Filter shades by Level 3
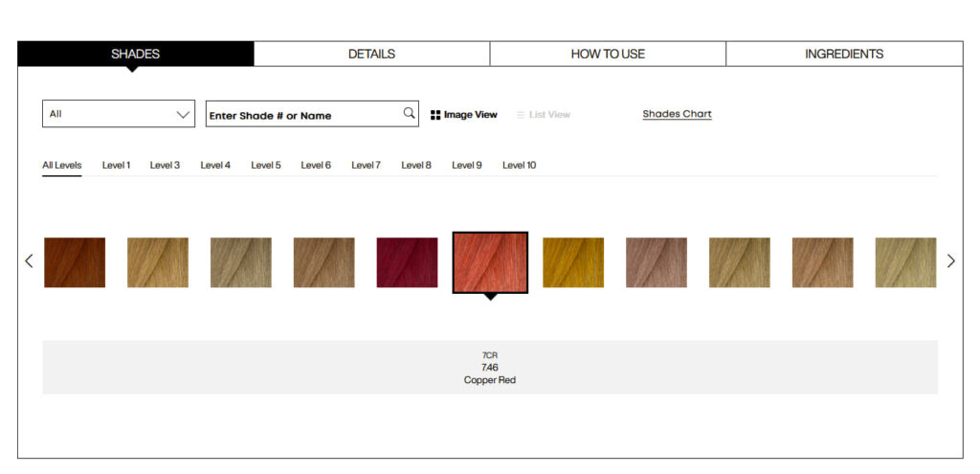This screenshot has height=474, width=980. (x=165, y=166)
